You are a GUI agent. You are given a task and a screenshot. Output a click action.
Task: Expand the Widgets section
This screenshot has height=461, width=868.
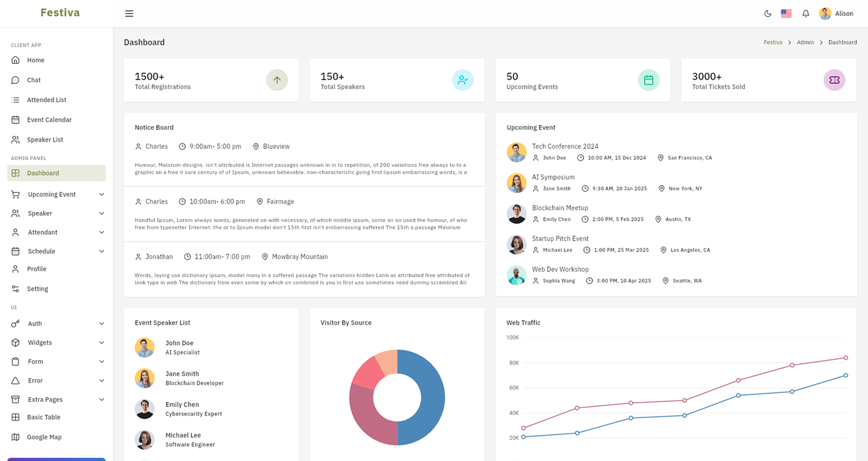[39, 342]
